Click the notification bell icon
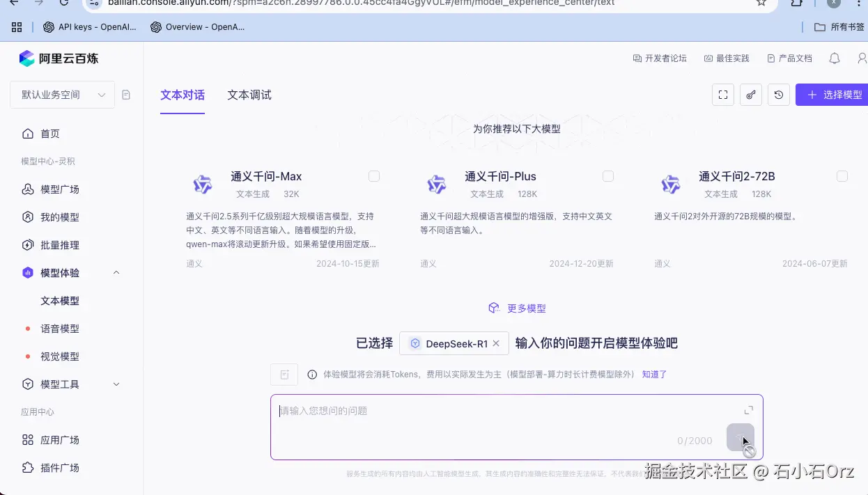868x495 pixels. point(835,58)
